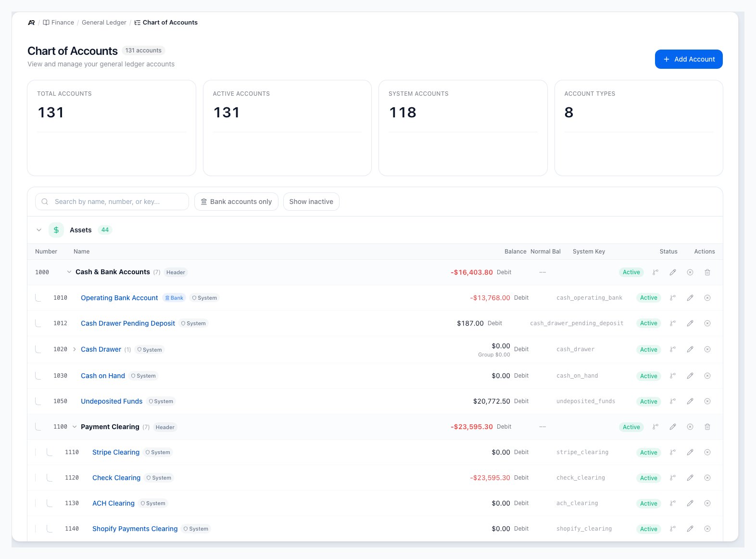
Task: Click the circled X icon on Cash Drawer row
Action: 707,349
